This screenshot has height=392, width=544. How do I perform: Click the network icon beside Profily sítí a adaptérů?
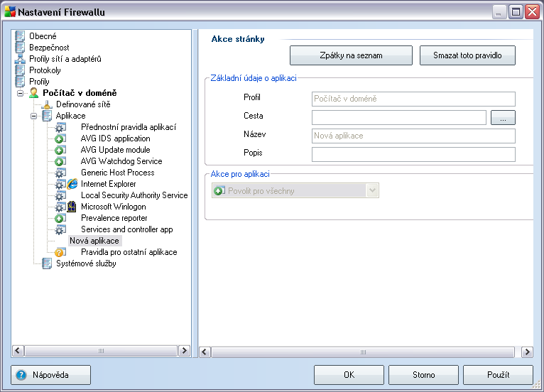pyautogui.click(x=20, y=59)
